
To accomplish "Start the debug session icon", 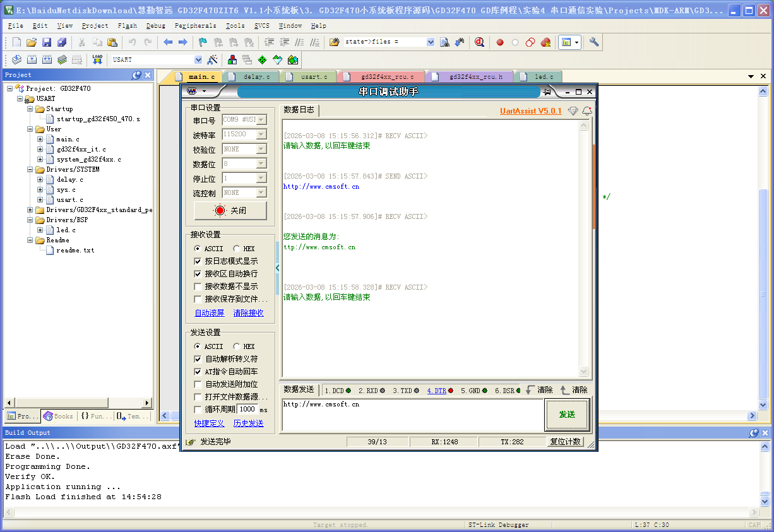I will (x=479, y=42).
